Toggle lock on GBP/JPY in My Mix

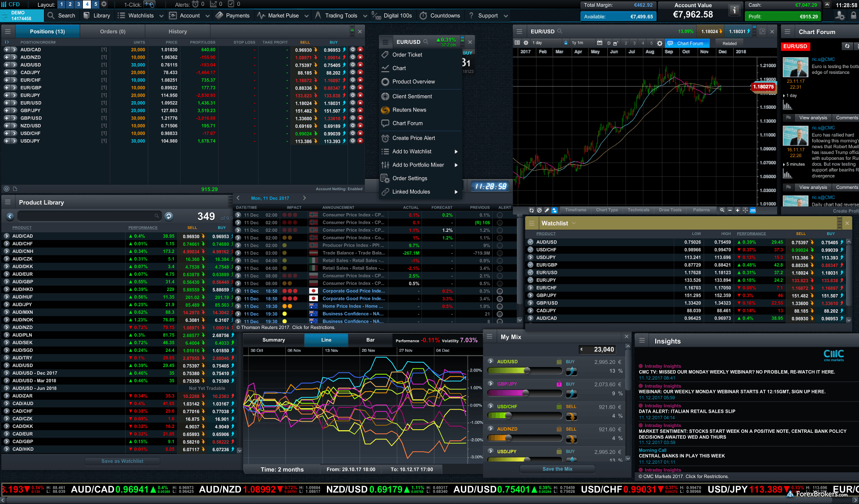click(x=559, y=384)
